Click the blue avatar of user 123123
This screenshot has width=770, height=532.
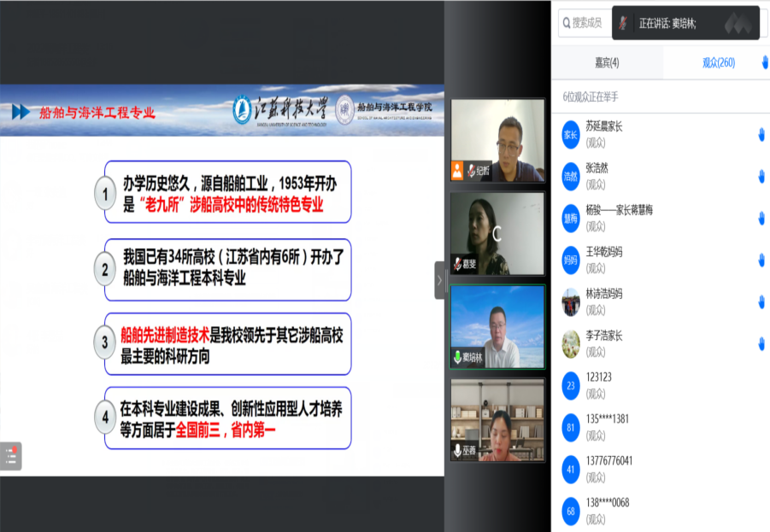571,385
